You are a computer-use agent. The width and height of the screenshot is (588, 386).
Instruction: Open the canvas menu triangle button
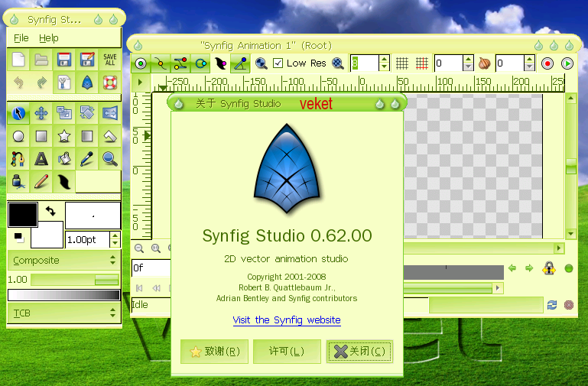click(140, 82)
